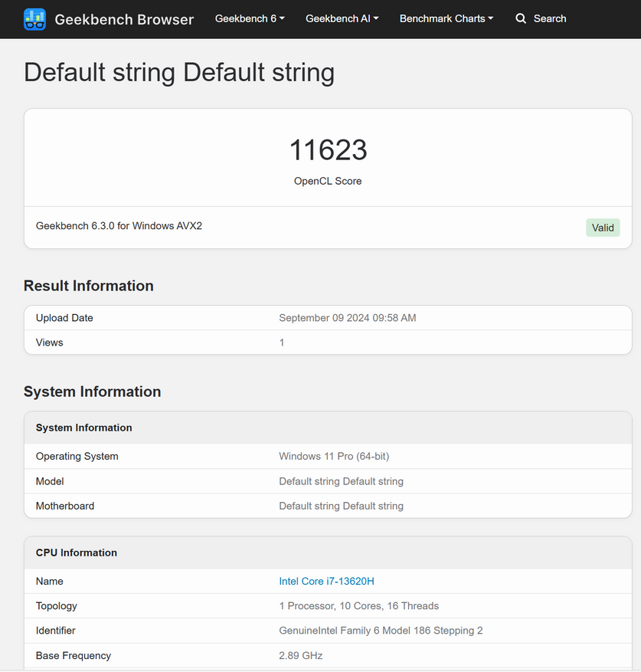Click the page title heading
Viewport: 641px width, 672px height.
tap(179, 73)
